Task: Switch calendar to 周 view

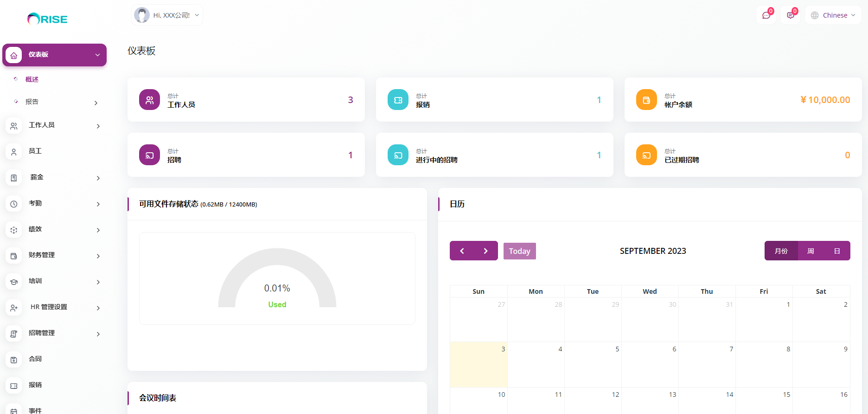Action: pos(811,251)
